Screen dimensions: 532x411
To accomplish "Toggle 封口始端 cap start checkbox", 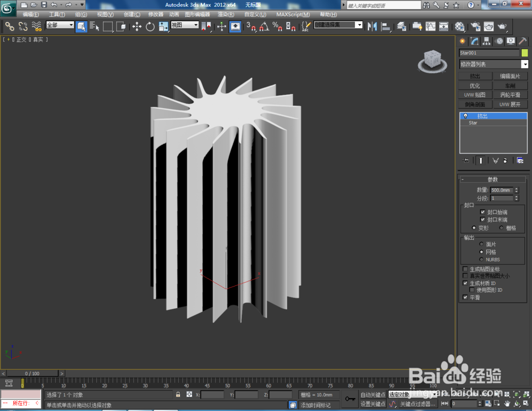I will click(x=483, y=211).
